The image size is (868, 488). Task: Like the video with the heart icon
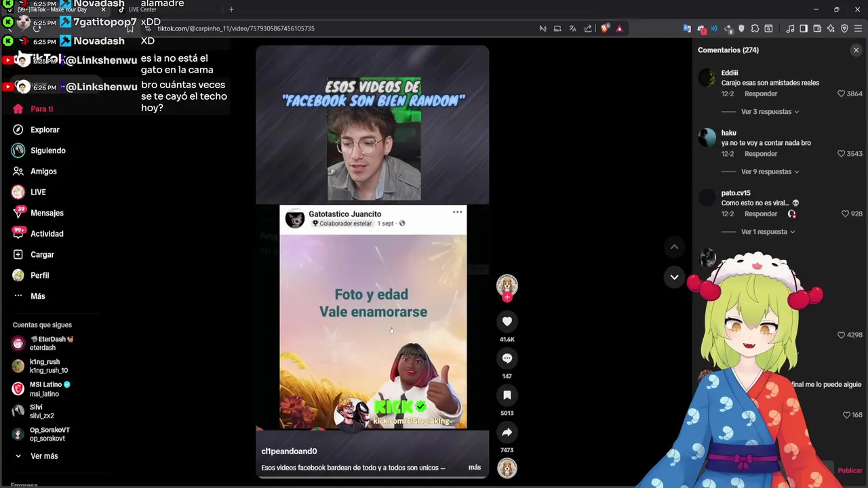507,321
